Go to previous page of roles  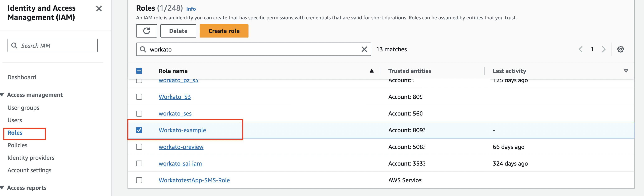click(581, 49)
